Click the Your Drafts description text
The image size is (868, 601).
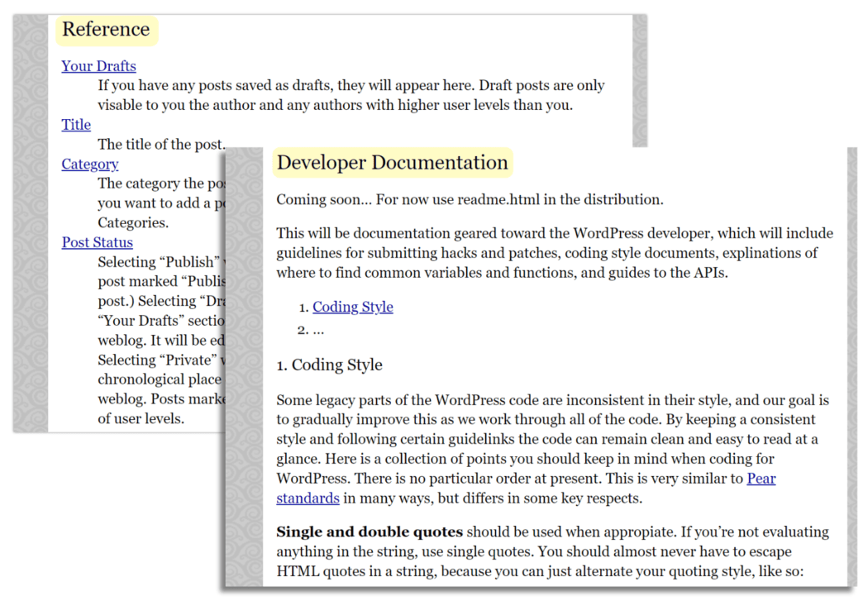point(351,95)
